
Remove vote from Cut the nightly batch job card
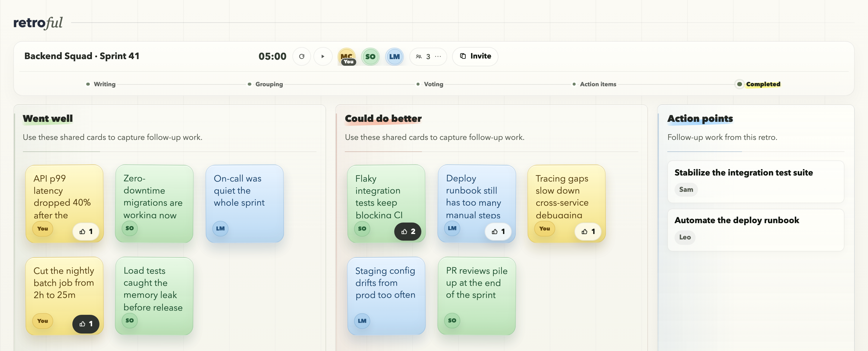click(x=86, y=324)
